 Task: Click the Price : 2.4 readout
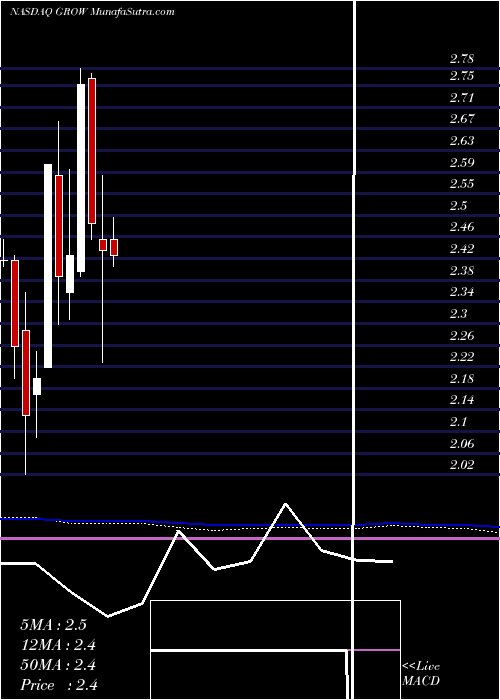pos(59,685)
